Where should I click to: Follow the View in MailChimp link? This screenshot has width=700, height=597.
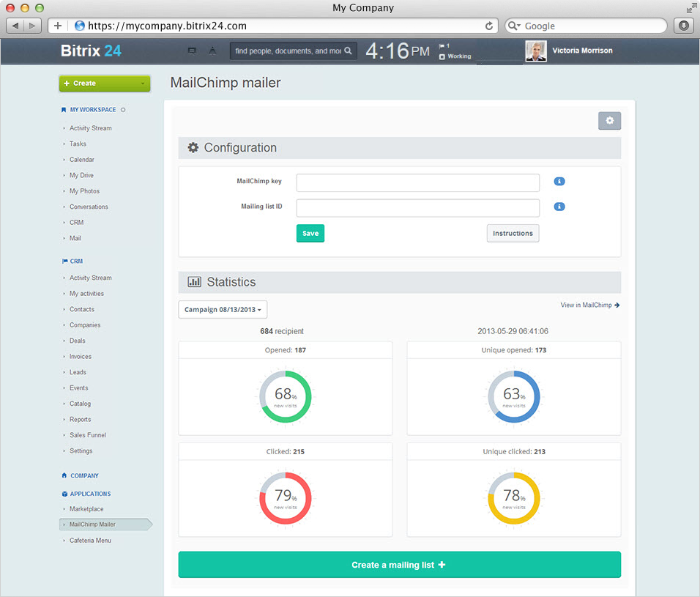click(x=590, y=305)
